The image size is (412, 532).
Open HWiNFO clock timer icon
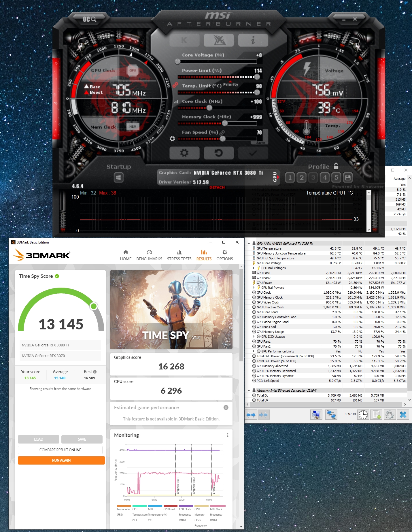coord(363,415)
